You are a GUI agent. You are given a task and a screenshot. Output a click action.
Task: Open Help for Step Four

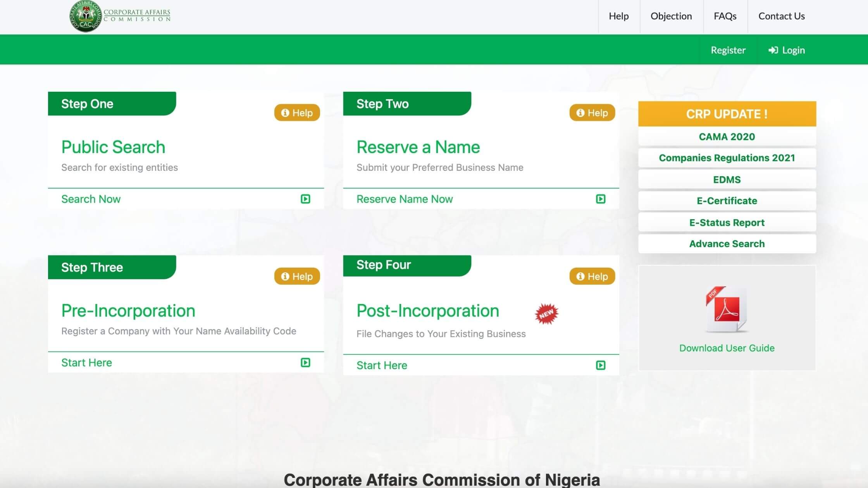592,277
